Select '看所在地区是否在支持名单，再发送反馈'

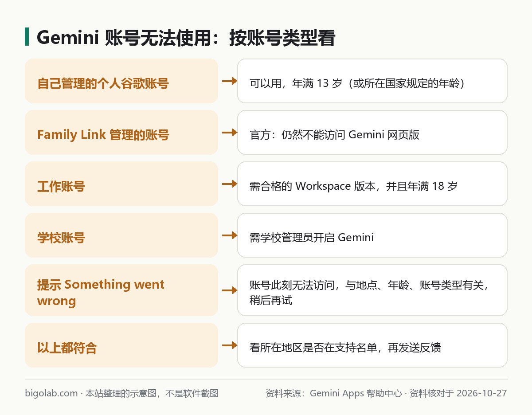point(345,347)
